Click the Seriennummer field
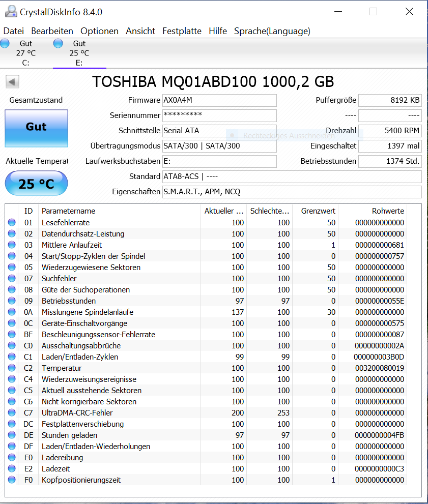This screenshot has width=428, height=504. click(219, 115)
